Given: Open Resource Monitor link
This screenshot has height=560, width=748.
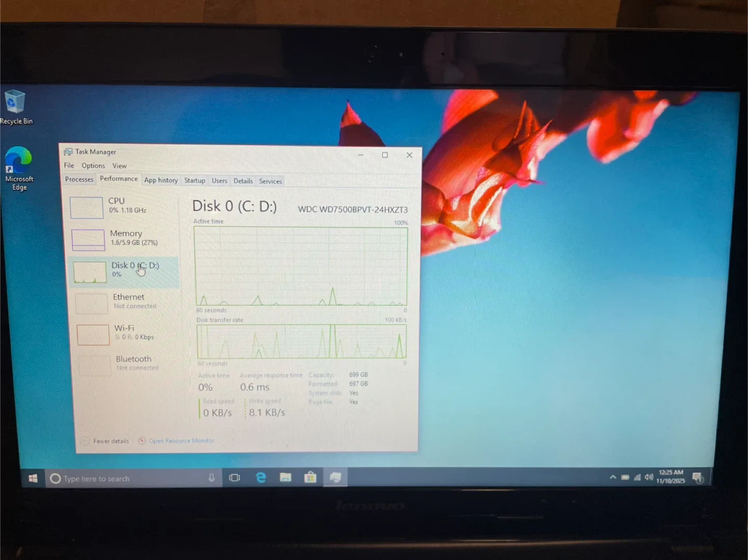Looking at the screenshot, I should pos(181,441).
